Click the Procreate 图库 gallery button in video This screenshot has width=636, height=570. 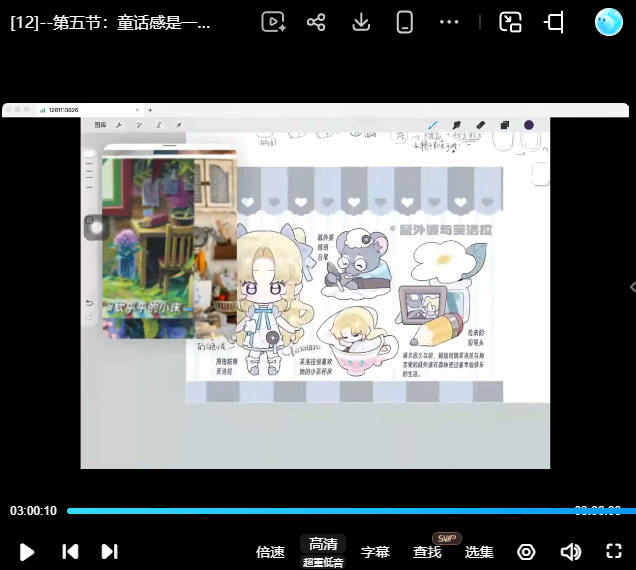click(x=100, y=125)
